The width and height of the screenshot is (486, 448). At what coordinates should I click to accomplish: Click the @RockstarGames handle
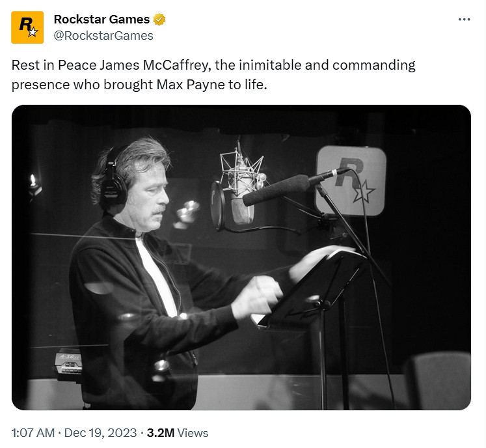(x=103, y=36)
